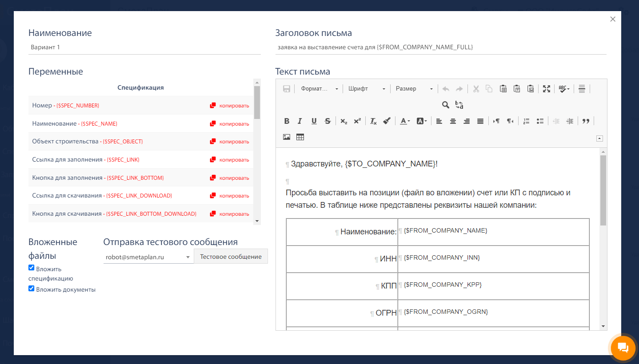Open the robot@smetaplan.ru email dropdown
Viewport: 639px width, 364px height.
(x=148, y=257)
